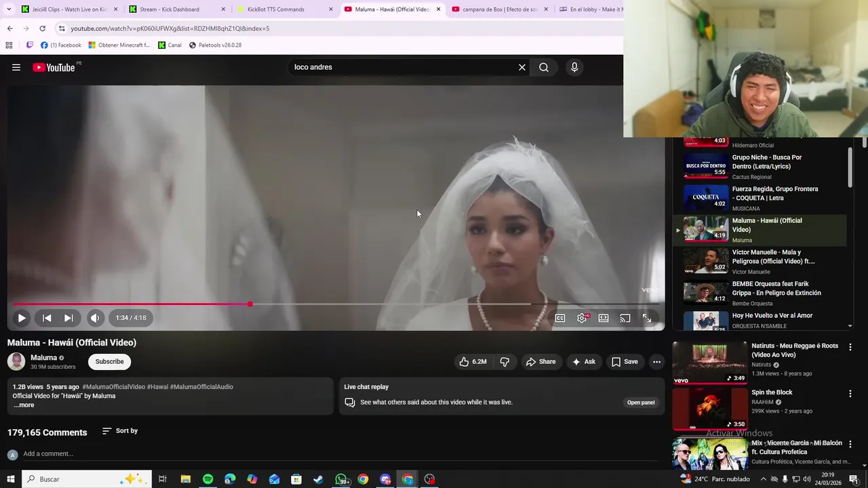Click the Ask button
Viewport: 868px width, 488px height.
[583, 362]
